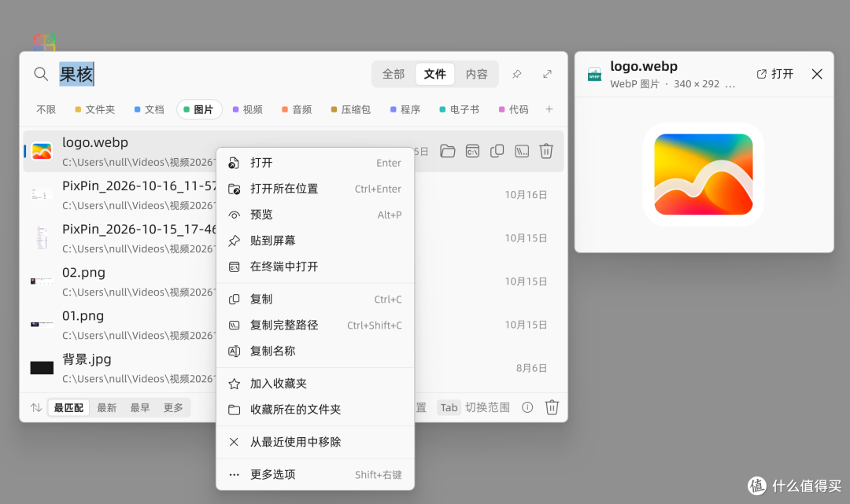The image size is (850, 504).
Task: Toggle the 图片 filter chip
Action: 199,109
